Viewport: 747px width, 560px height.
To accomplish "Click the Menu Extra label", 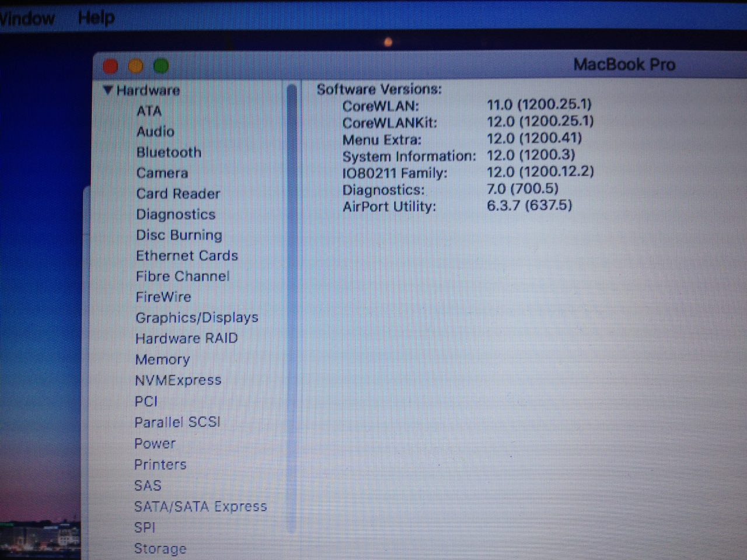I will [x=382, y=140].
